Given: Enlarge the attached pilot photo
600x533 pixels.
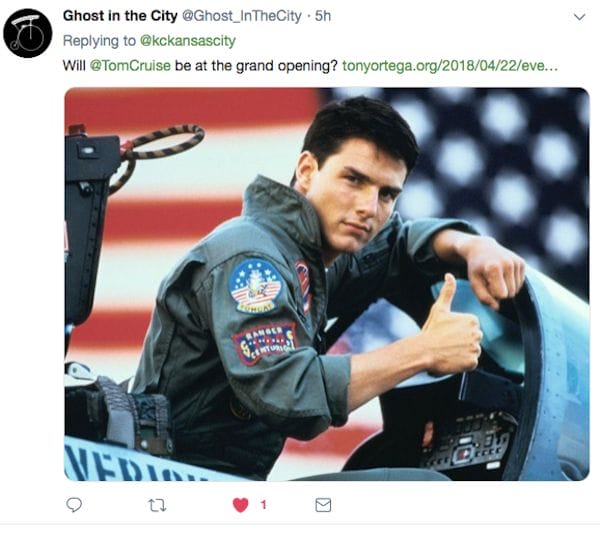Looking at the screenshot, I should 327,284.
